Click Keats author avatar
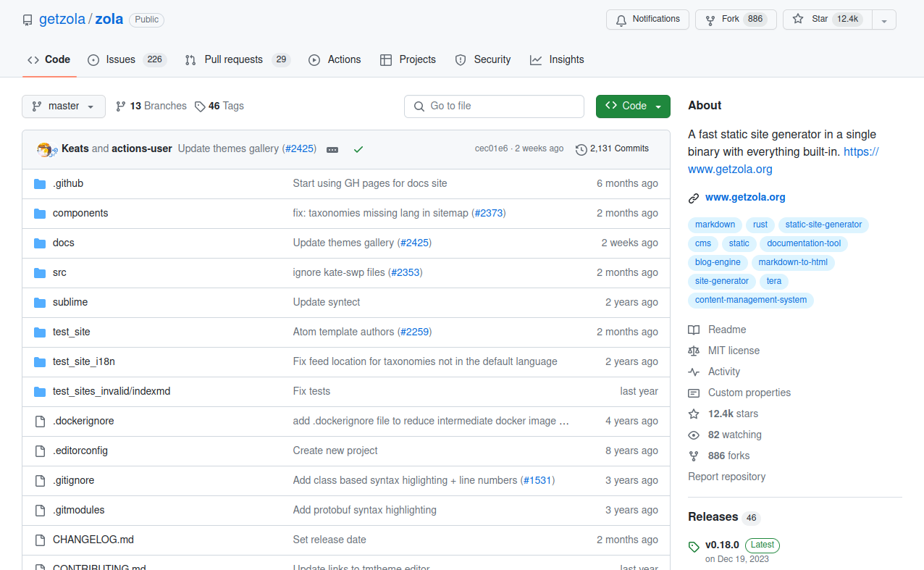 tap(46, 149)
